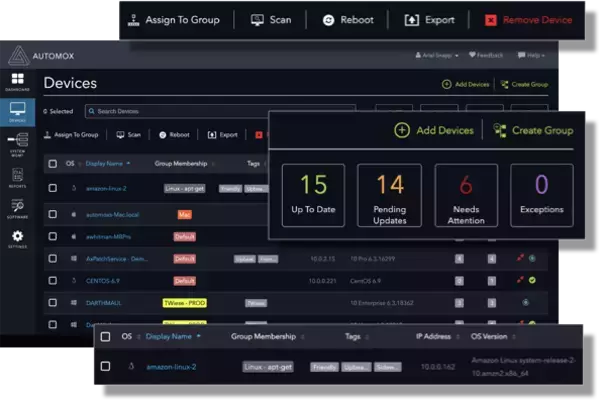This screenshot has width=600, height=400.
Task: Check the automox-Mac.local device checkbox
Action: pyautogui.click(x=52, y=214)
